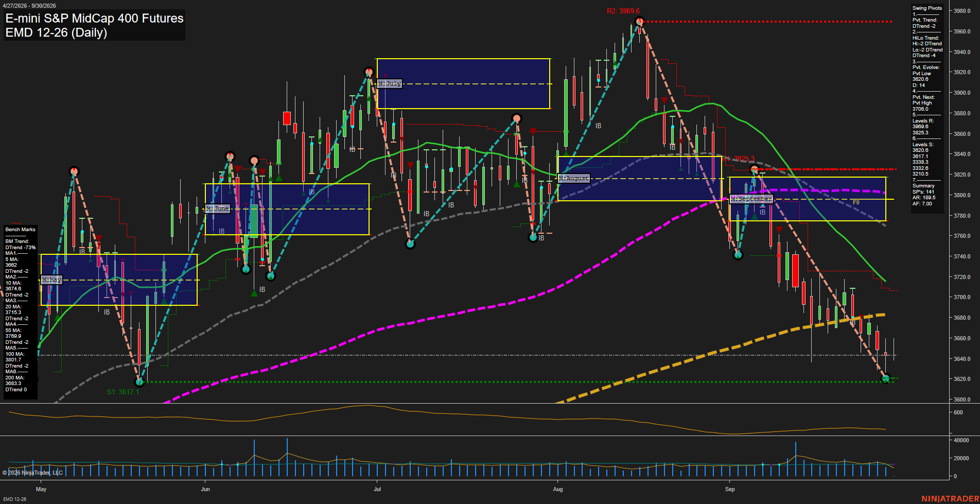This screenshot has width=980, height=504.
Task: Click the 'M:May' monthly range label
Action: coord(51,280)
